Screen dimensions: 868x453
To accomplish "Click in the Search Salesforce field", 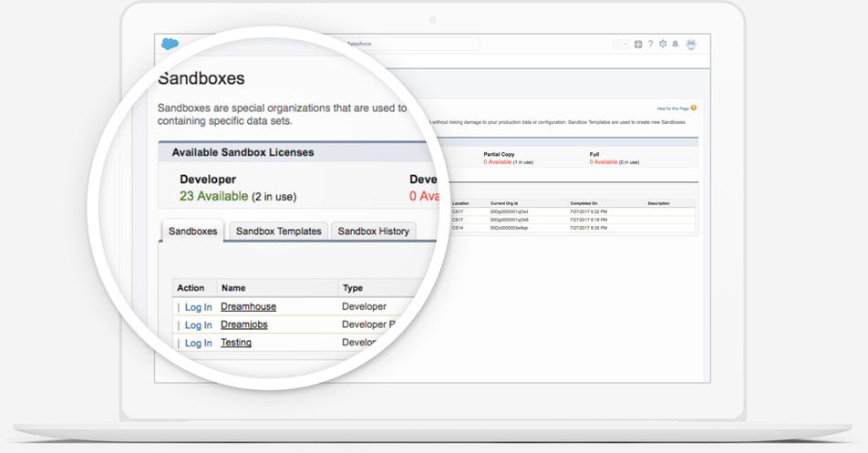I will click(x=410, y=44).
